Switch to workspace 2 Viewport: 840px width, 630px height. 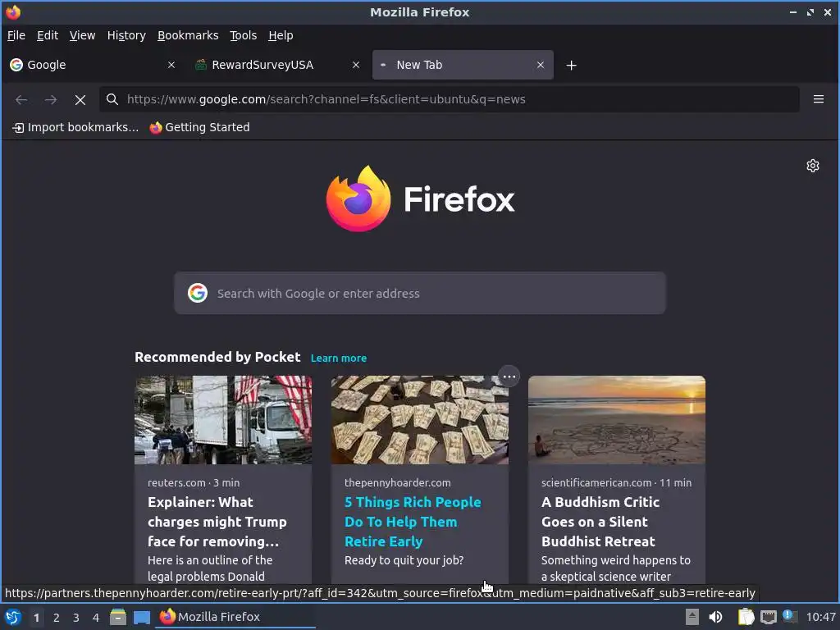(57, 618)
